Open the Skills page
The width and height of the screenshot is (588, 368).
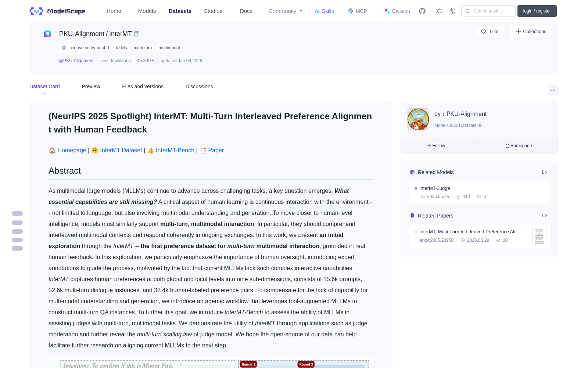[324, 11]
